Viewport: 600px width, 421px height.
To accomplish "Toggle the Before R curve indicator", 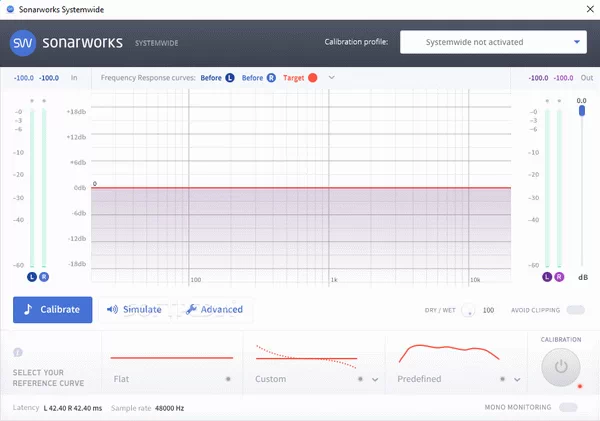I will 271,78.
